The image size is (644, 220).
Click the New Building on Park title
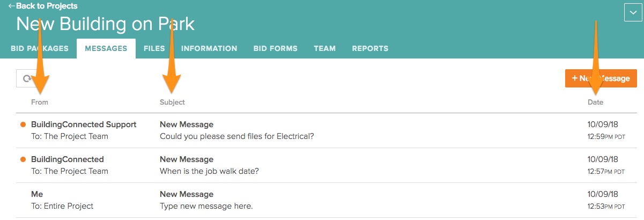coord(105,24)
